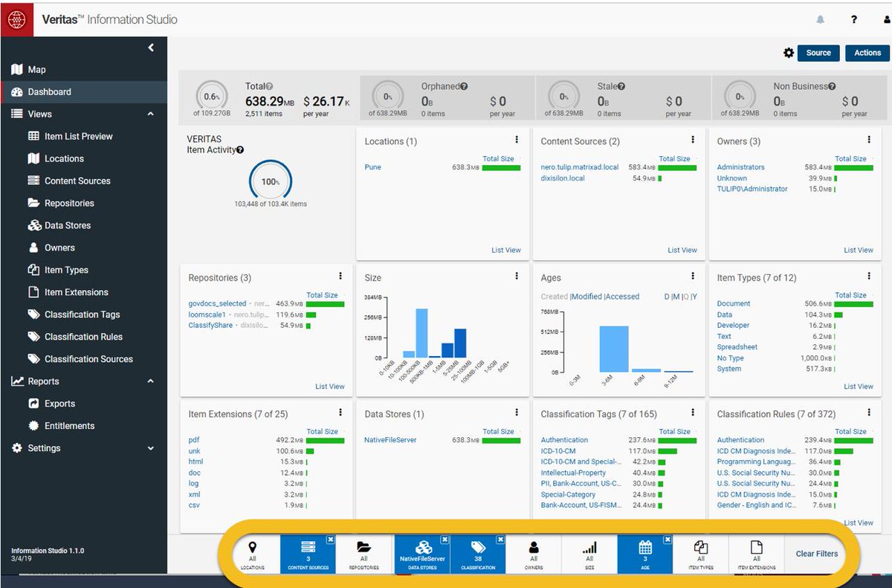Click the Item Types filter icon

(x=701, y=548)
